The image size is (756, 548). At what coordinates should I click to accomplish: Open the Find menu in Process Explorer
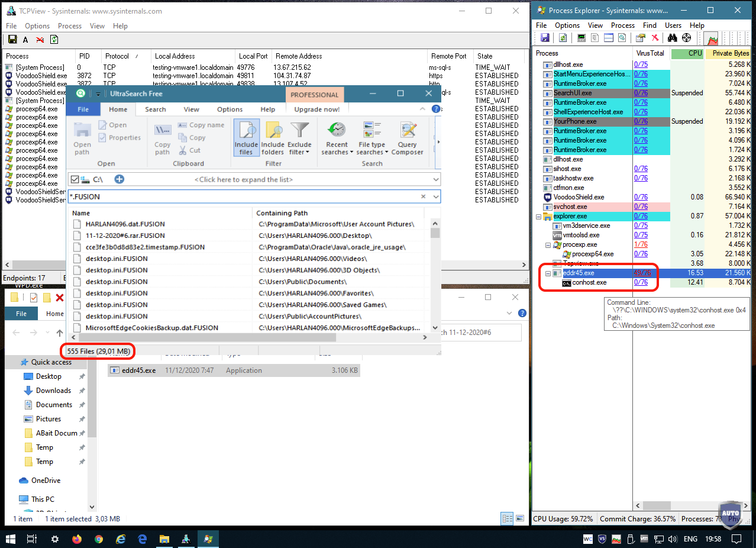click(x=650, y=25)
